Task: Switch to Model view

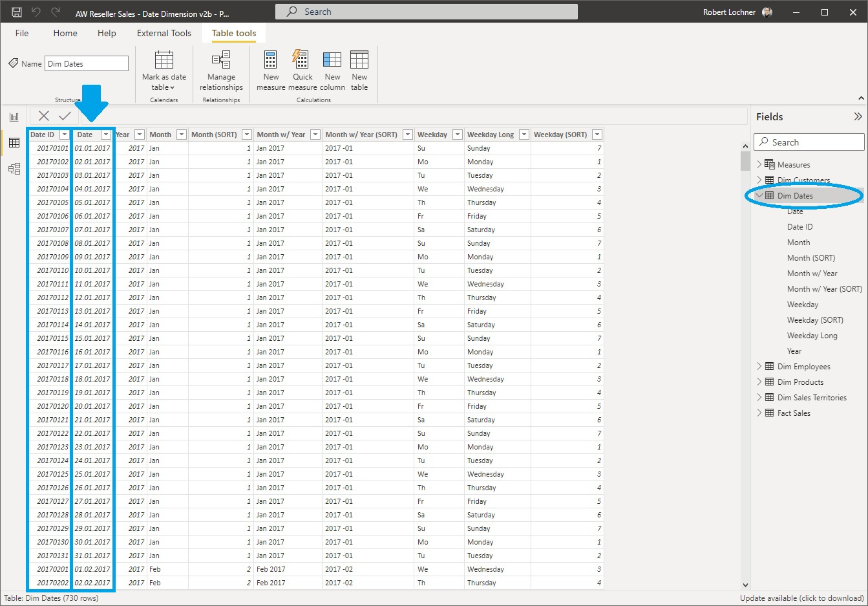Action: pos(14,169)
